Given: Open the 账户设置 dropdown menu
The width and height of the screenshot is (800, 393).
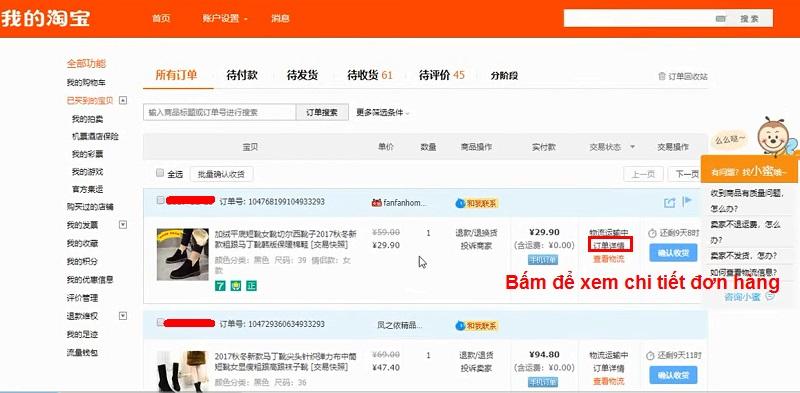Looking at the screenshot, I should pyautogui.click(x=225, y=18).
